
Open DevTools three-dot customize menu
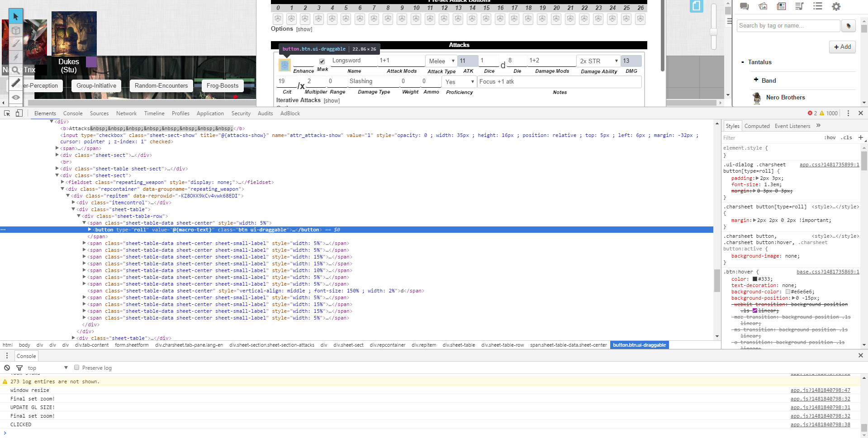click(848, 113)
